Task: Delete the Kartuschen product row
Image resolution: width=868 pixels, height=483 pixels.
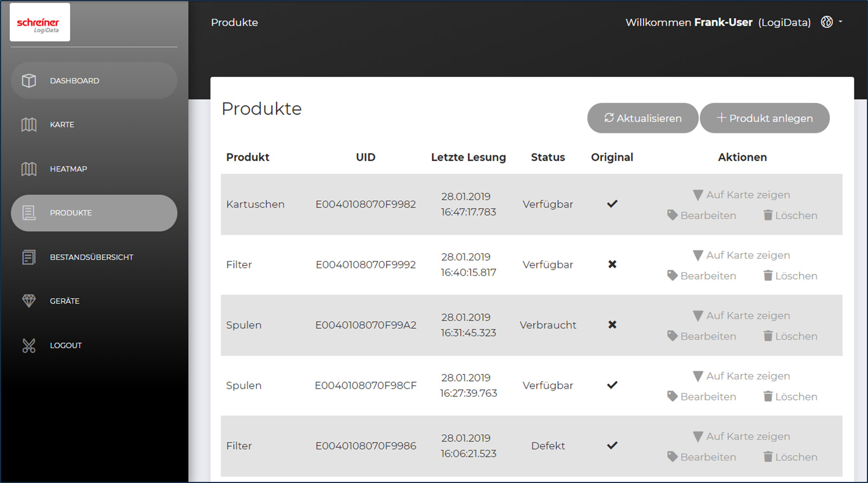Action: tap(790, 215)
